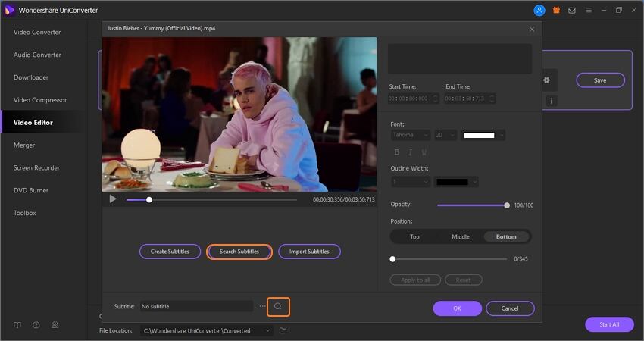Click the Start All button
The height and width of the screenshot is (341, 644).
609,324
